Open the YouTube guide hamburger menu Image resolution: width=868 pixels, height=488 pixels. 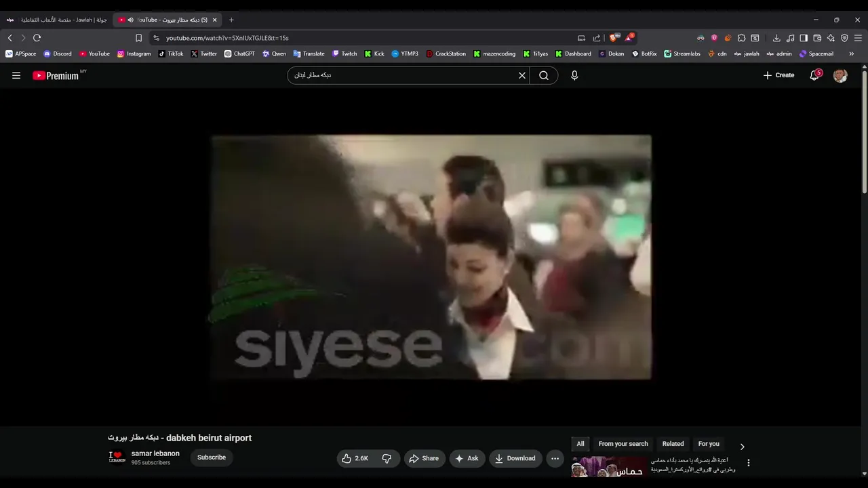point(16,75)
